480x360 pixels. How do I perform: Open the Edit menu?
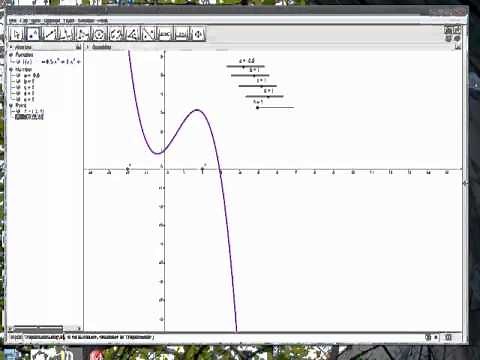23,21
